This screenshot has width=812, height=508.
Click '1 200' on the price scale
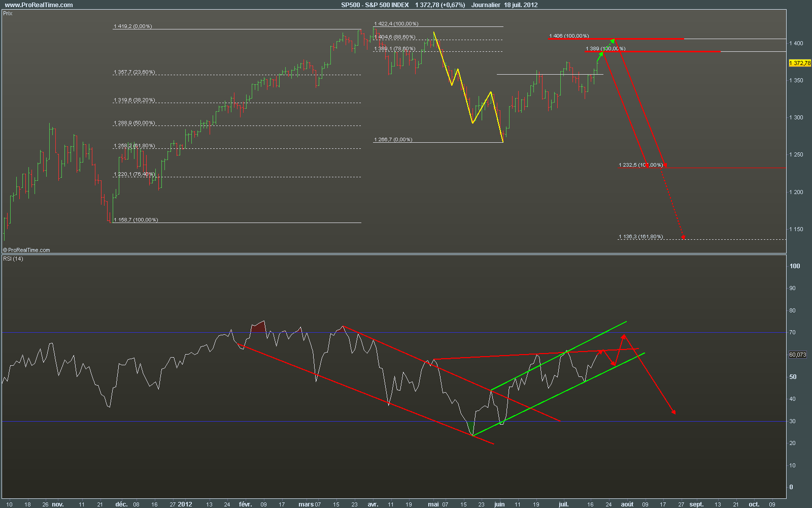796,193
